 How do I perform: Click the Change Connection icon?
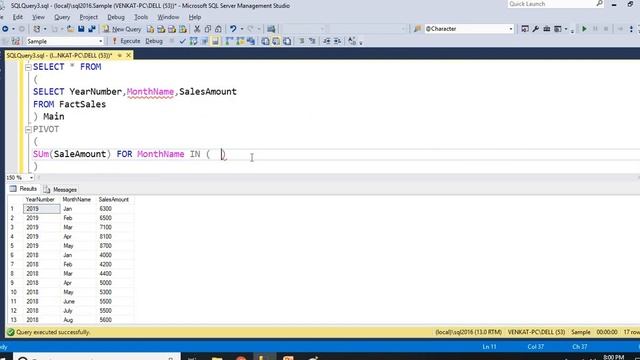[x=16, y=41]
